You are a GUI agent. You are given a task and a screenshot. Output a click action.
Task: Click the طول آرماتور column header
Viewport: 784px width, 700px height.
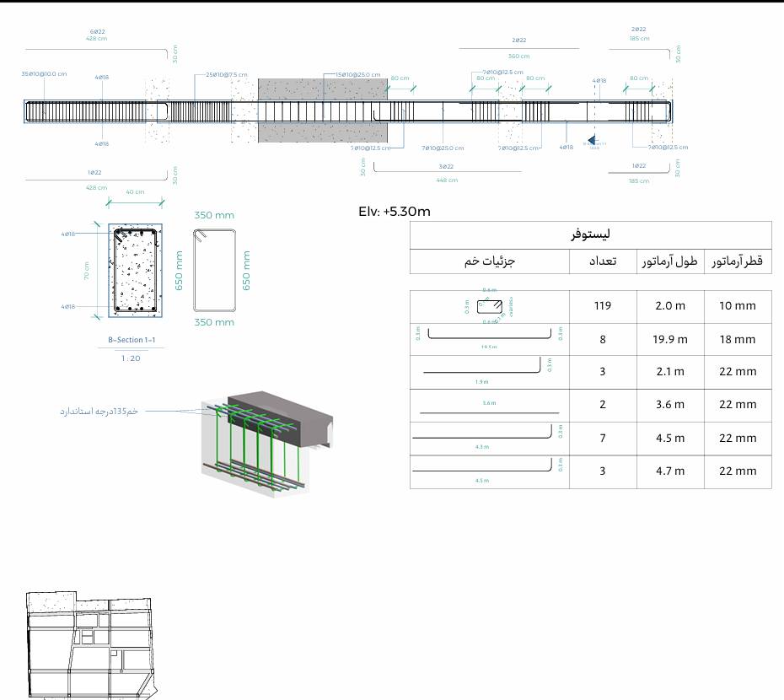tap(670, 261)
